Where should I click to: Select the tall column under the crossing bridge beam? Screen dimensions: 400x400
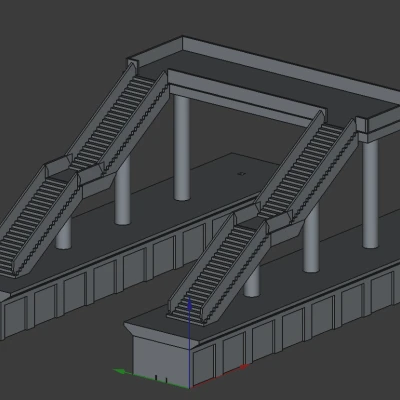click(x=182, y=148)
